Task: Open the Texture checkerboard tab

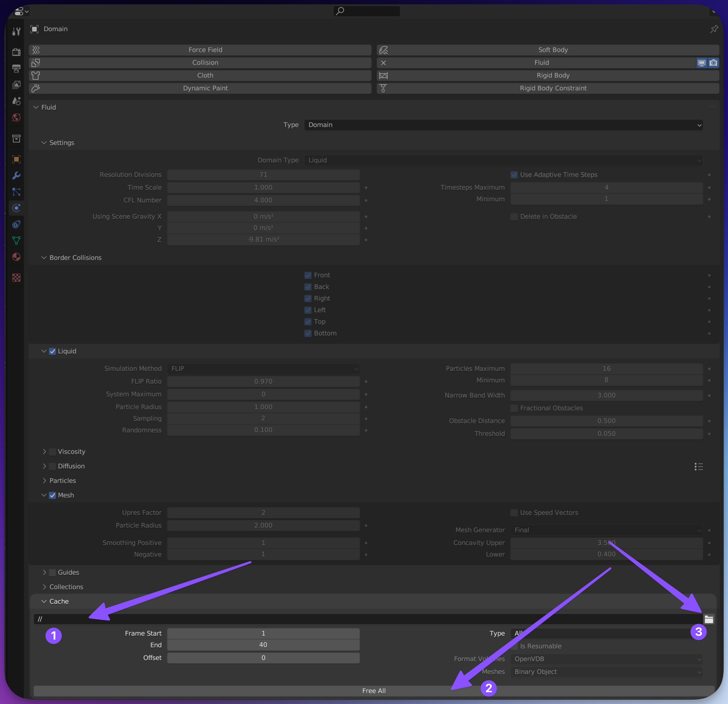Action: click(x=16, y=277)
